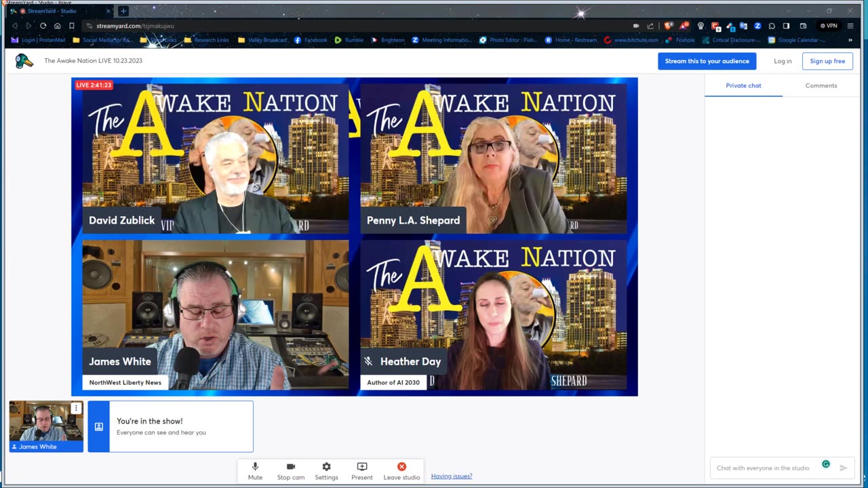Open three-dot menu on James White thumbnail
The width and height of the screenshot is (868, 488).
[76, 408]
